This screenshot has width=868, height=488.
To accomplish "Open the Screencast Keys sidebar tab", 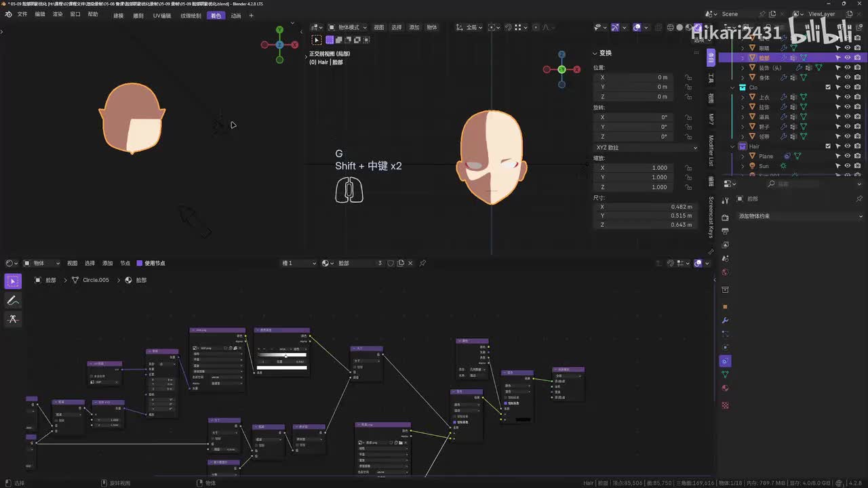I will (711, 217).
